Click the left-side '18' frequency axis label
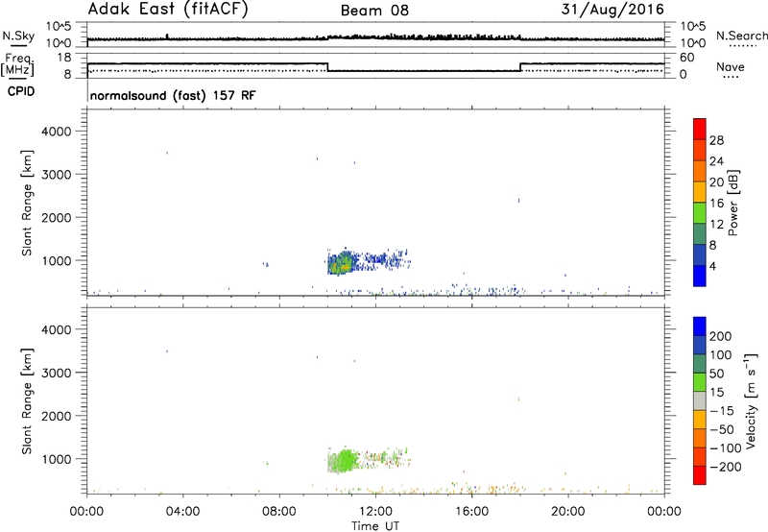Viewport: 768px width, 532px height. (64, 58)
